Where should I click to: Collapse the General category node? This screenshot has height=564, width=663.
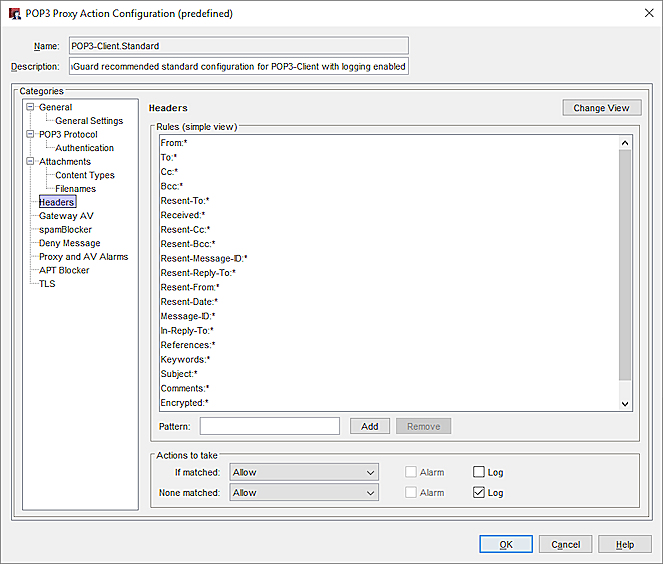(30, 107)
